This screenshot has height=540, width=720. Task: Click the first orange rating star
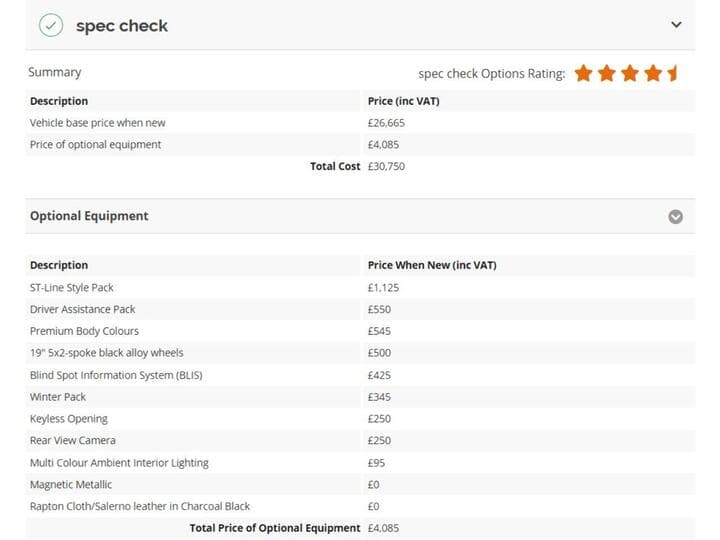pyautogui.click(x=583, y=73)
